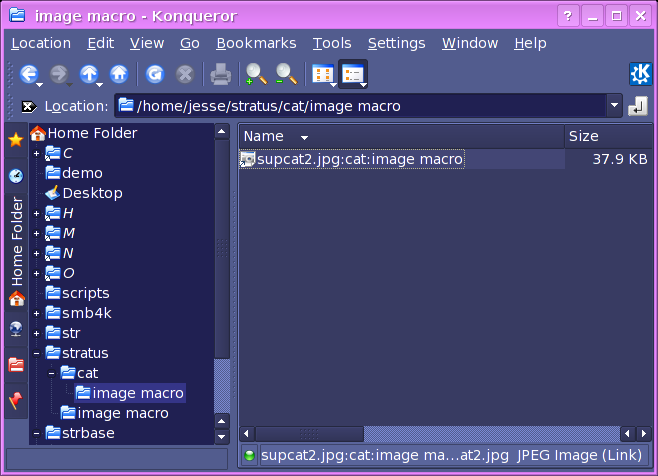
Task: Open the Bookmarks menu
Action: pyautogui.click(x=256, y=43)
